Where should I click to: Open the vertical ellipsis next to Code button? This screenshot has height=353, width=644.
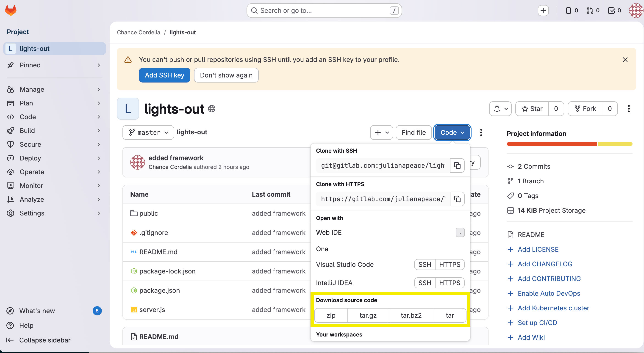(481, 132)
